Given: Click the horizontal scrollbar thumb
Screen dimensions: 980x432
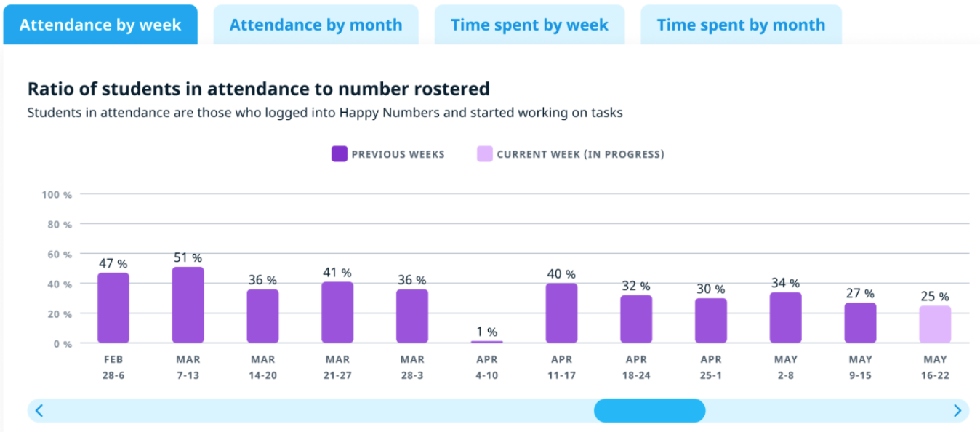Looking at the screenshot, I should click(649, 411).
